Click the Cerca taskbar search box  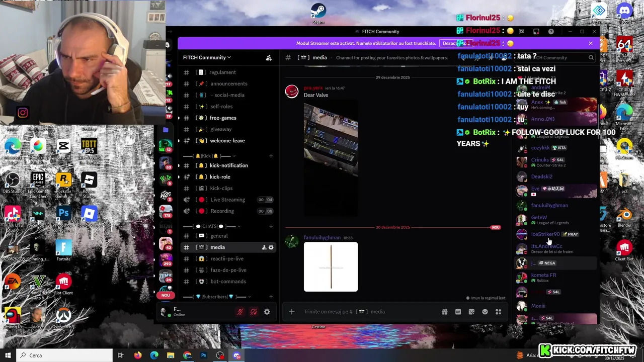(x=64, y=355)
